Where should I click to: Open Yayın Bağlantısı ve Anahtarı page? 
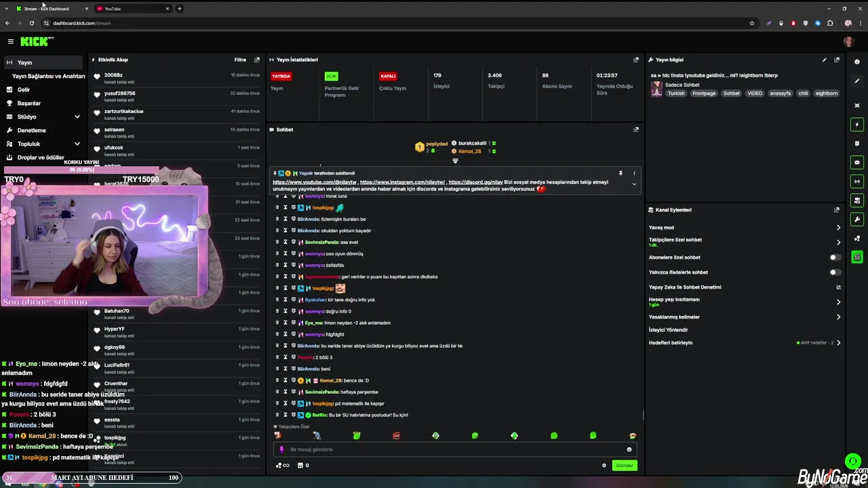point(48,76)
